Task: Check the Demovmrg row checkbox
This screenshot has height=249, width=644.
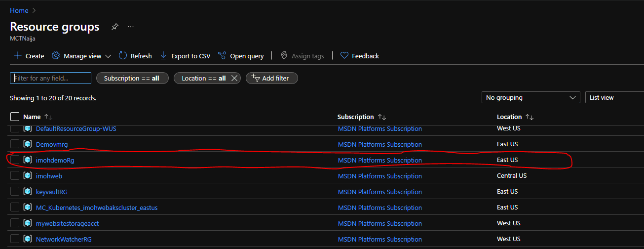Action: 15,144
